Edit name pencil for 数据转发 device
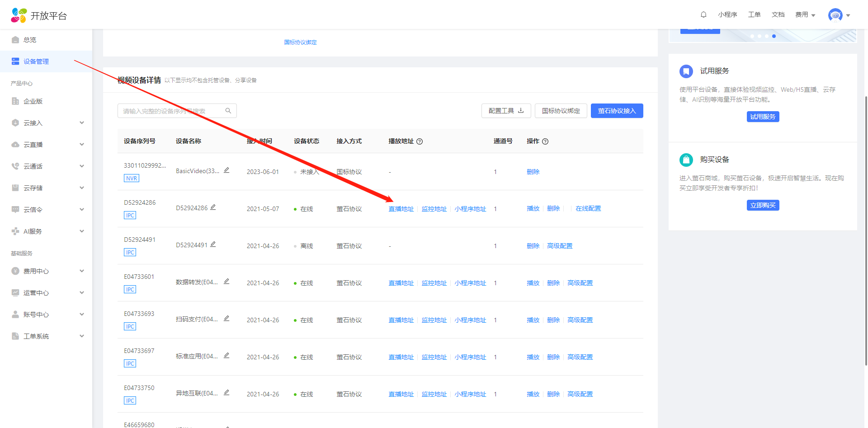The height and width of the screenshot is (428, 868). click(226, 282)
